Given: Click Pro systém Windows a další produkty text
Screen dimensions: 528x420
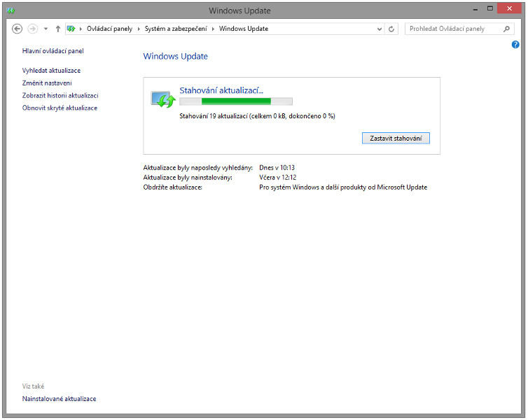Looking at the screenshot, I should [x=343, y=187].
